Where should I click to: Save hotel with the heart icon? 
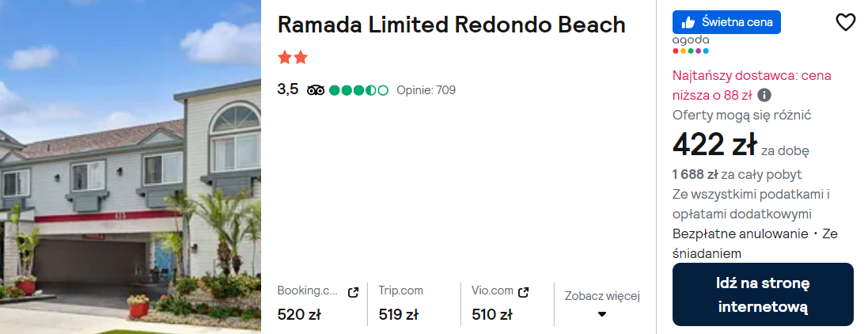(845, 23)
